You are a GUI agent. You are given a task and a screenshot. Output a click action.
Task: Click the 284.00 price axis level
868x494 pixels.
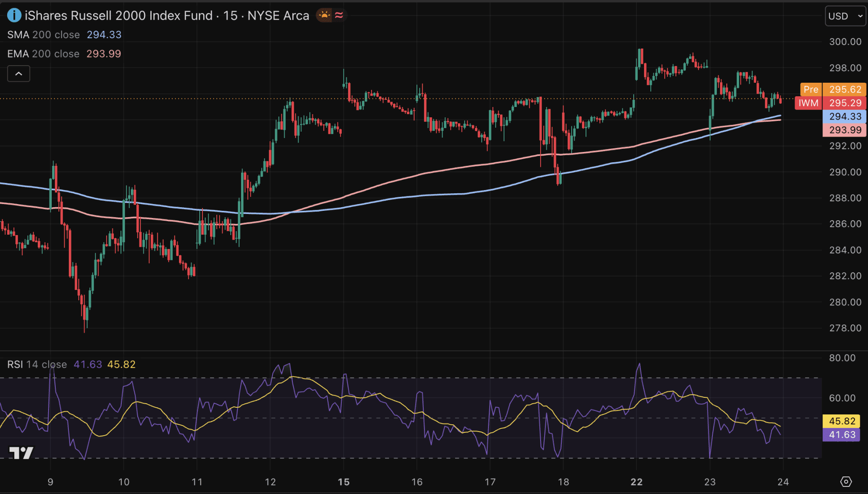click(846, 250)
